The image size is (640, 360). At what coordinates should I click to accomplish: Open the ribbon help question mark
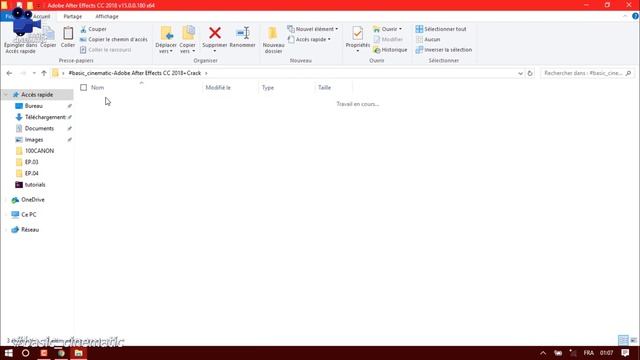[x=635, y=16]
